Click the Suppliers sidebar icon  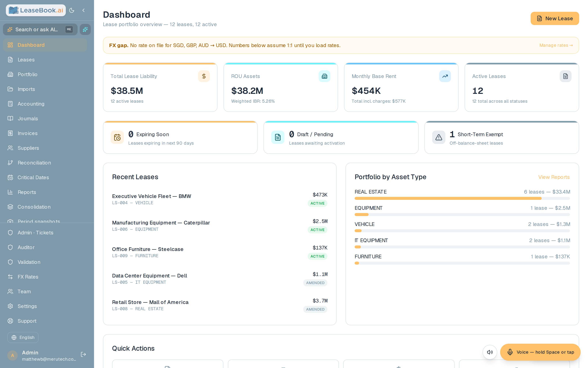coord(10,148)
